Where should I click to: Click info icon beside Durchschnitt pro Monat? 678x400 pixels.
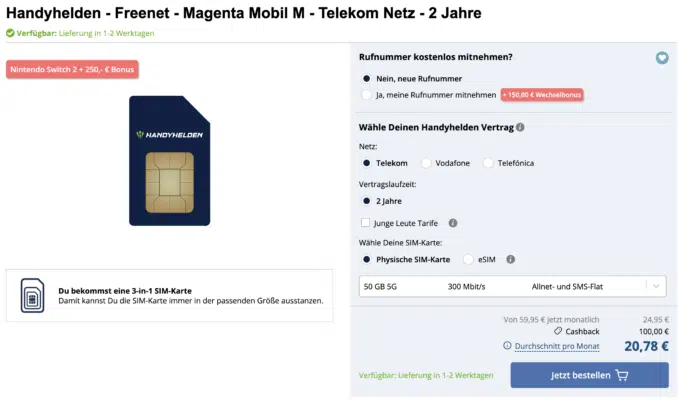click(x=508, y=346)
